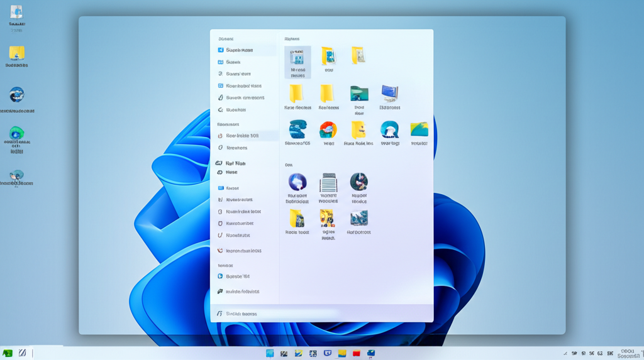Screen dimensions: 644x360
Task: Open the blue globe browser shortcut on the desktop
Action: (17, 95)
